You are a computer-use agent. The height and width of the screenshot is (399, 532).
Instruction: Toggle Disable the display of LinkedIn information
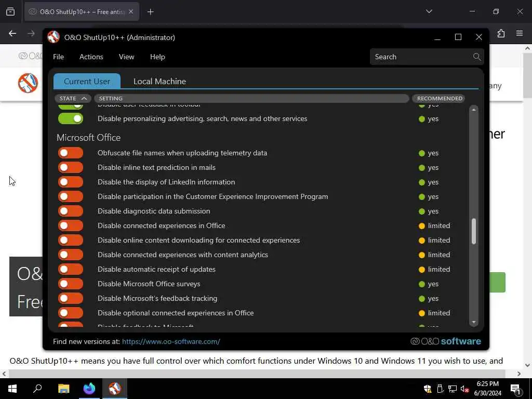point(71,182)
